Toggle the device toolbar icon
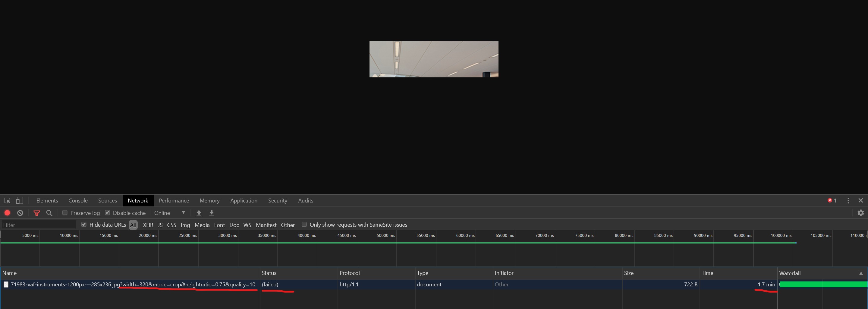 [20, 200]
